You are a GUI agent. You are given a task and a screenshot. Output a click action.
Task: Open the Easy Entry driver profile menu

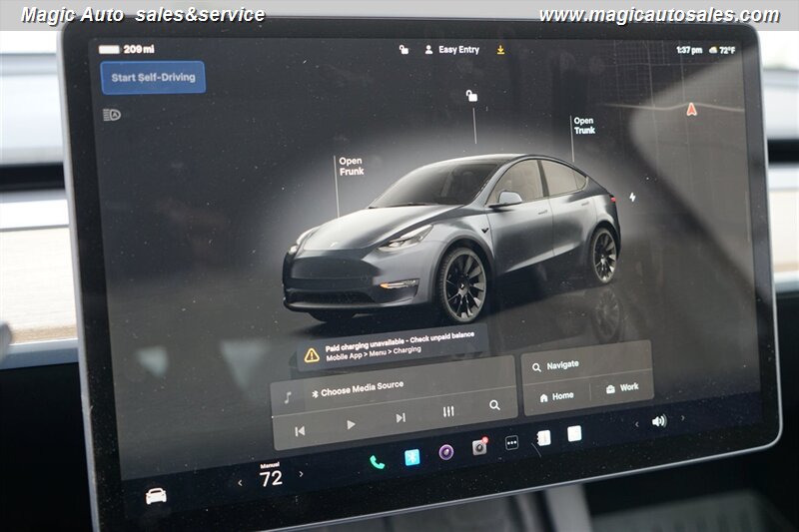tap(451, 49)
